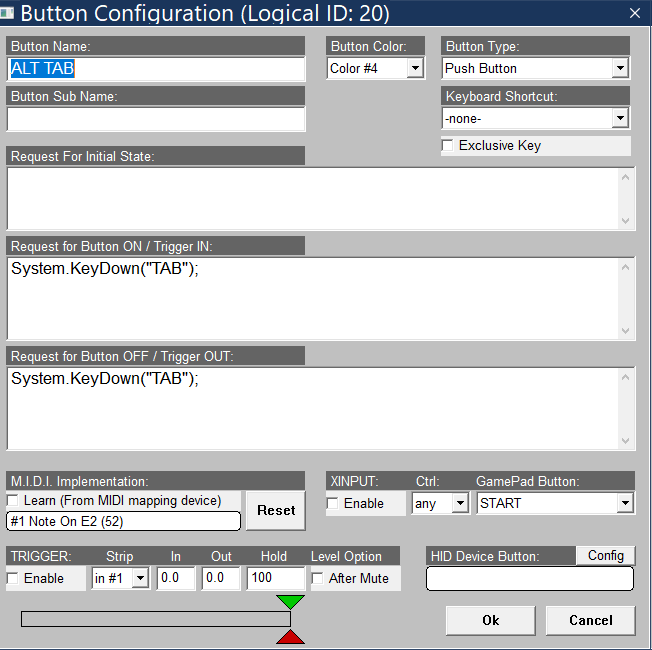Click the trigger Hold value field
The height and width of the screenshot is (650, 652).
(x=276, y=578)
